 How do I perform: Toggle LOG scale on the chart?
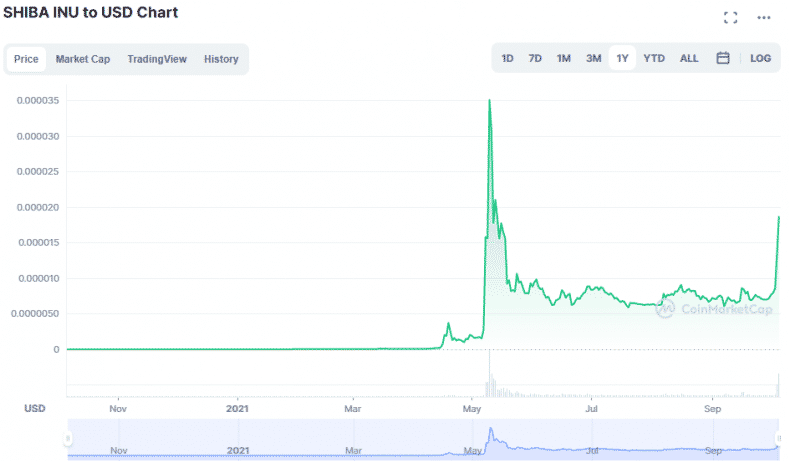point(760,58)
